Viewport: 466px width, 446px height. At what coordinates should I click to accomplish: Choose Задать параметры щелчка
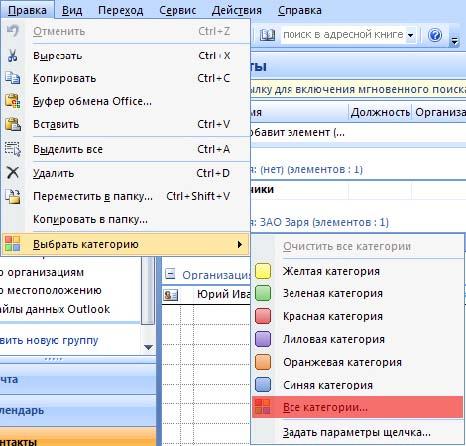[357, 432]
